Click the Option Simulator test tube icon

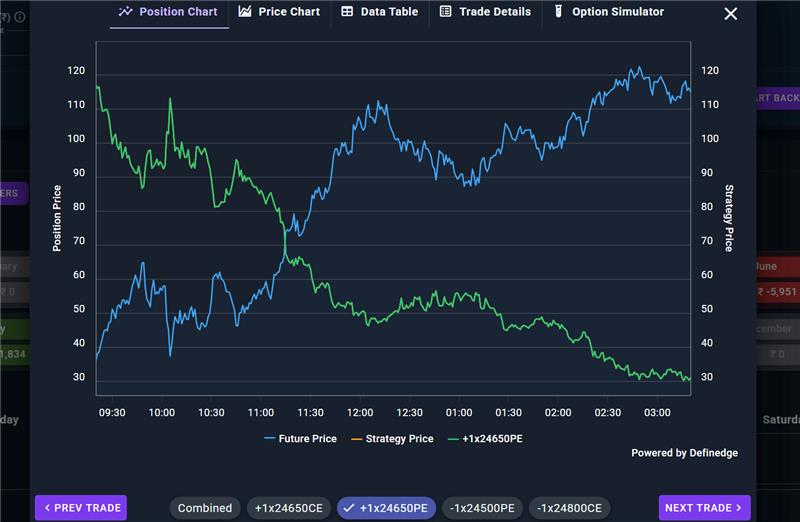558,11
